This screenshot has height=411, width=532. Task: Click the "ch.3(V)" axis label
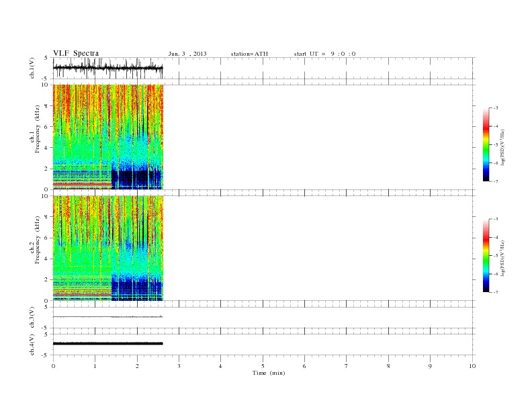32,318
